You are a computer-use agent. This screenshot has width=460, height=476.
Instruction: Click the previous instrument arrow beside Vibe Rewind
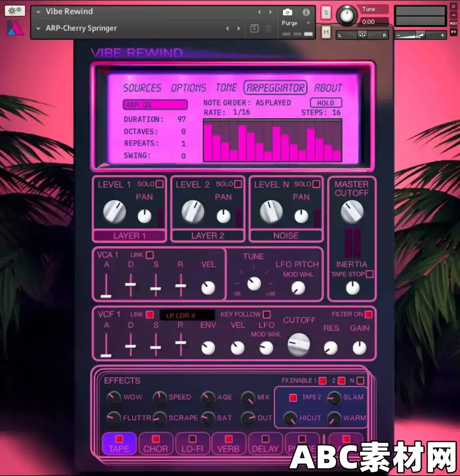pyautogui.click(x=259, y=12)
